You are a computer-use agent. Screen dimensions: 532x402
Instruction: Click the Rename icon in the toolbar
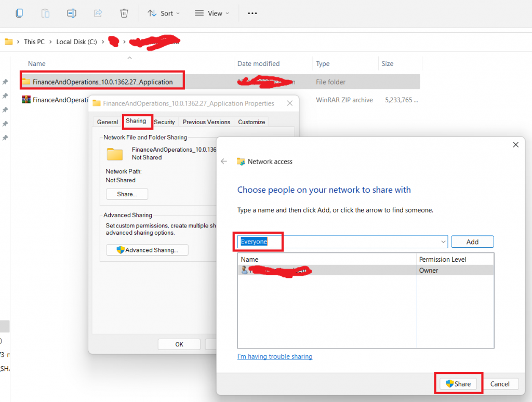tap(72, 13)
